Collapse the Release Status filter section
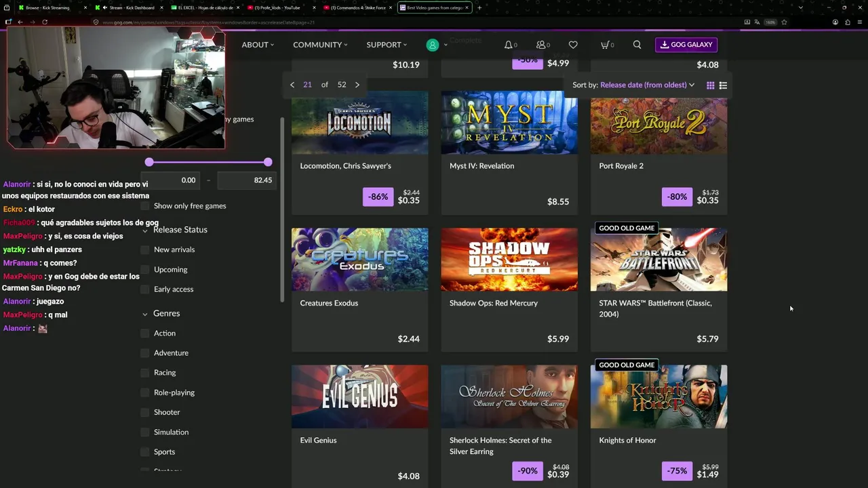This screenshot has height=488, width=868. [145, 230]
